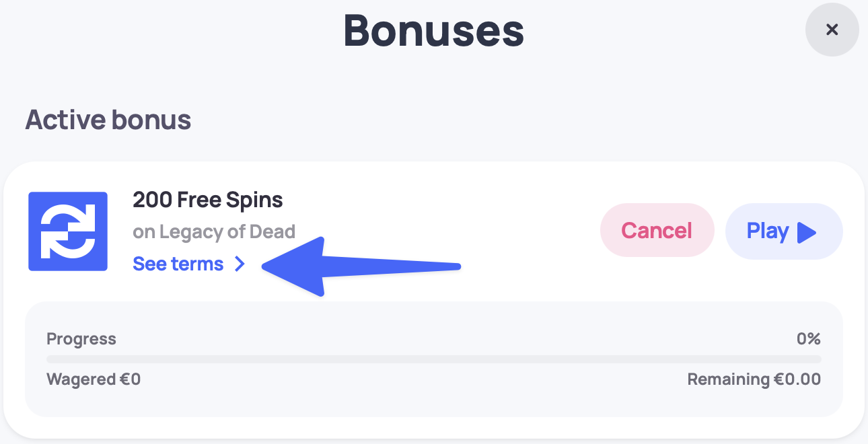Click the blue free spins bonus icon
868x444 pixels.
click(x=68, y=231)
